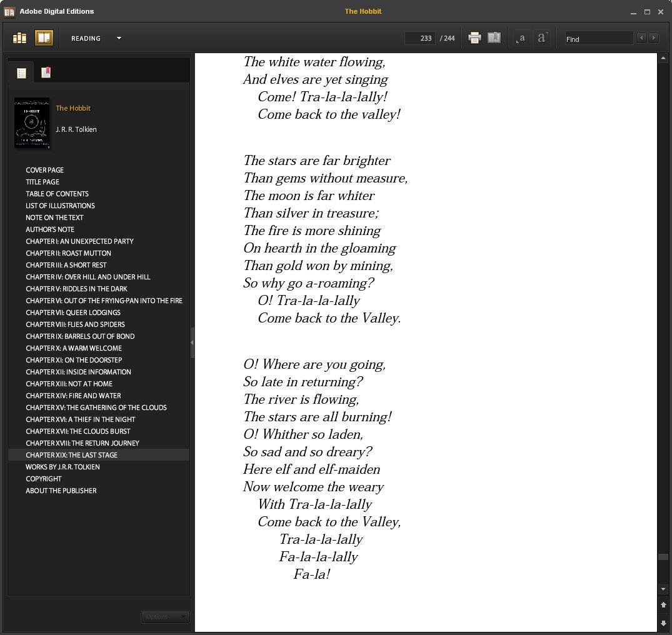Jump to Chapter XVII: The Clouds Burst
672x635 pixels.
tap(78, 431)
